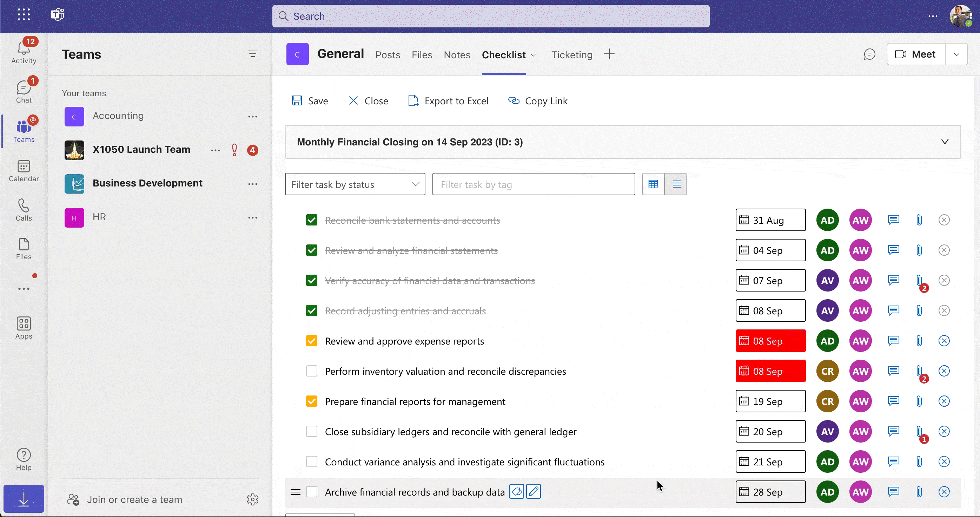Open the profile picture menu
980x517 pixels.
pos(961,16)
